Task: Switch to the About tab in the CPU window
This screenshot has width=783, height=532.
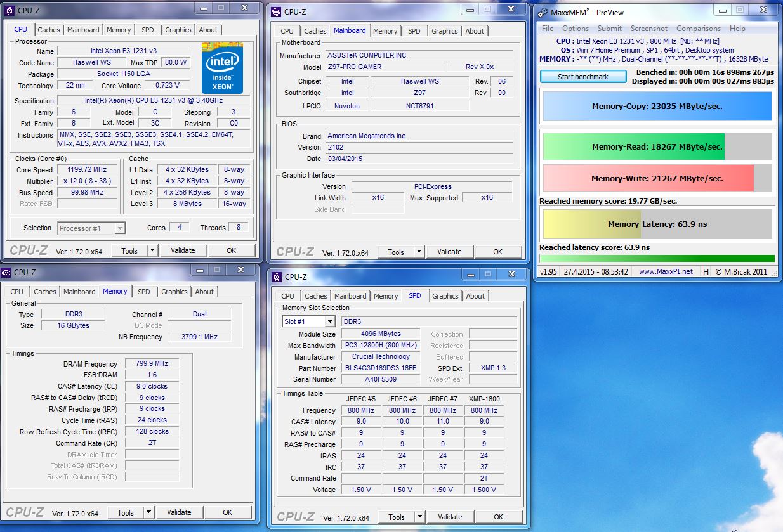Action: coord(208,30)
